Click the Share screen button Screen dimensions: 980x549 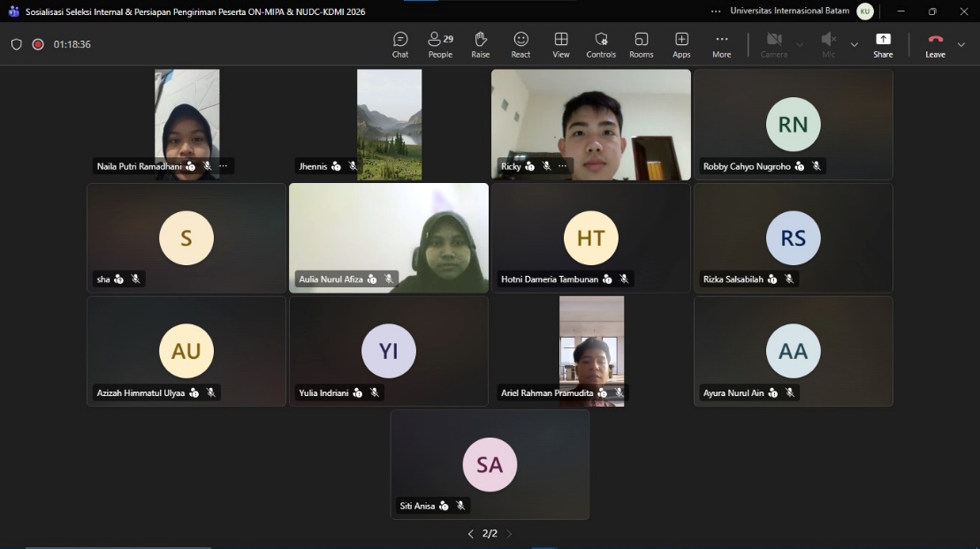[883, 44]
